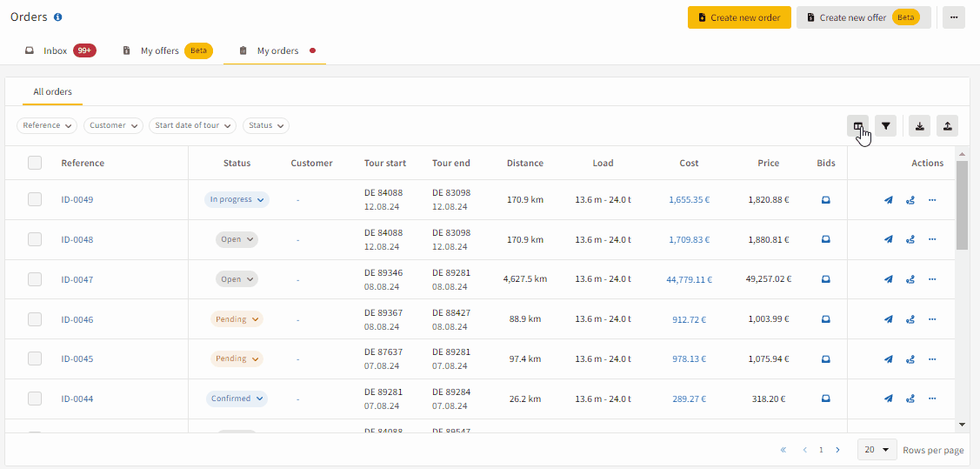Image resolution: width=980 pixels, height=469 pixels.
Task: Click the Create new offer button
Action: (863, 17)
